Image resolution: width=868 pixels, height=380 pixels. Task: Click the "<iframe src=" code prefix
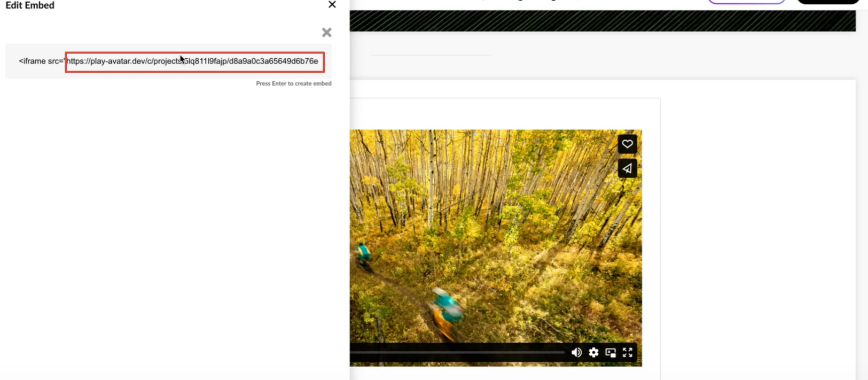coord(40,61)
